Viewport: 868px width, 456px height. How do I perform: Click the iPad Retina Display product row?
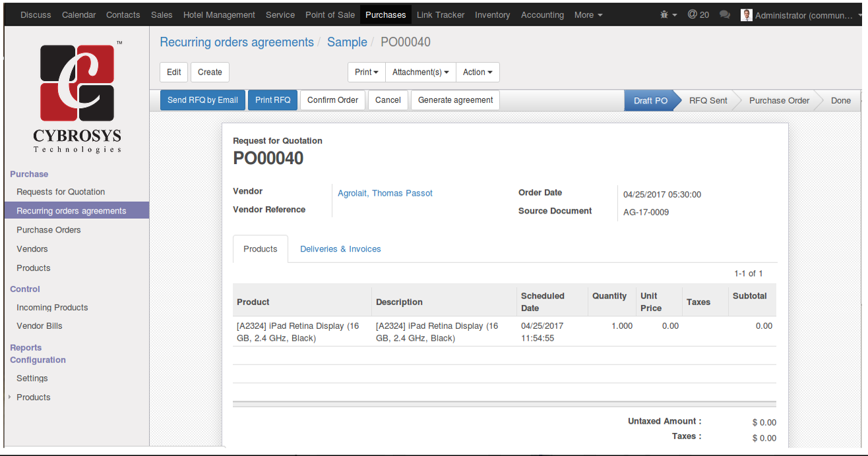(x=505, y=331)
